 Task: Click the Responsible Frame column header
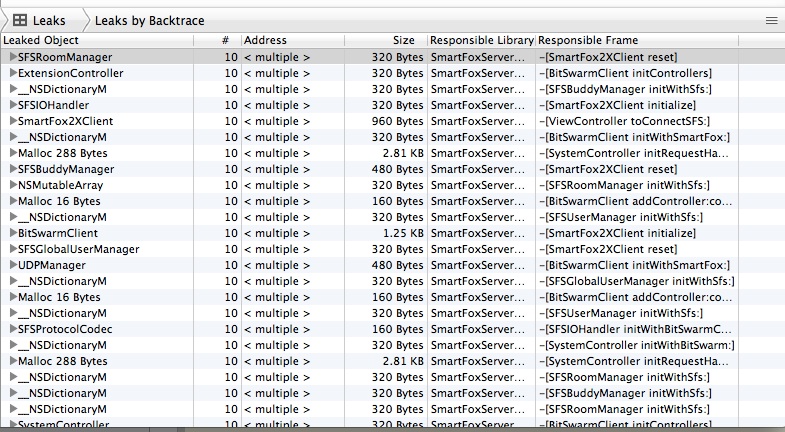point(638,40)
